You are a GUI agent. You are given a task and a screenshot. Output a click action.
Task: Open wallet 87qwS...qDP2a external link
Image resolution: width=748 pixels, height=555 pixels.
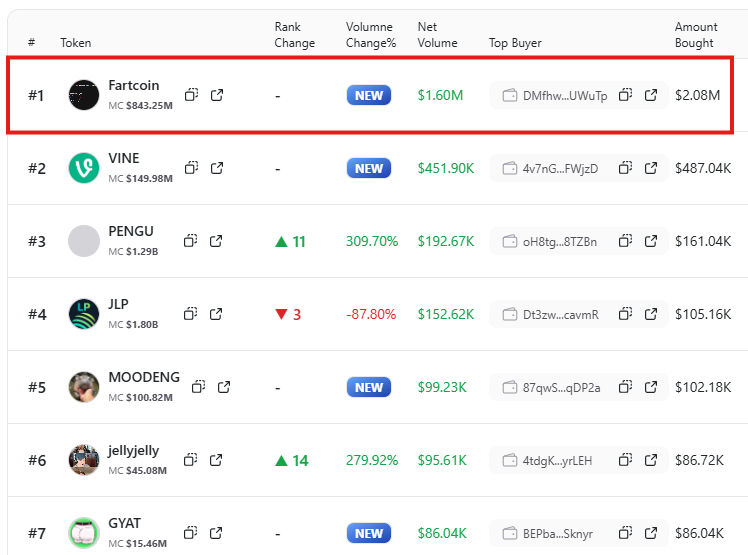point(651,387)
